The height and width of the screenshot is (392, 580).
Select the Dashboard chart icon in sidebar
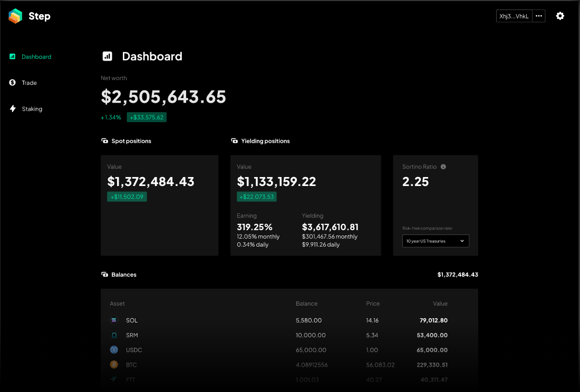12,56
